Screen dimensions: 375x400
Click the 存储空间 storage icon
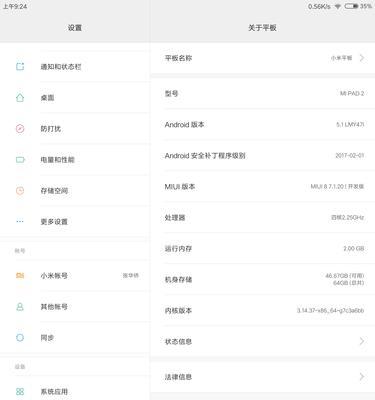(20, 191)
